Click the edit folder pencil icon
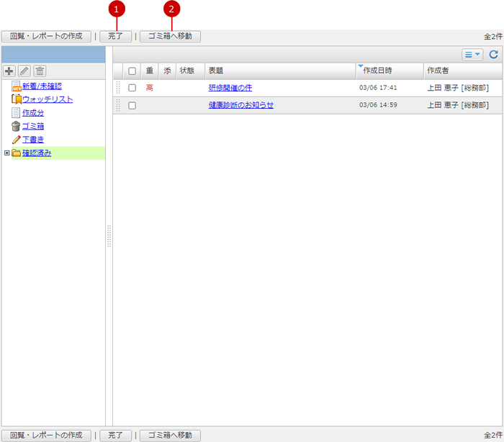This screenshot has width=504, height=442. tap(24, 71)
